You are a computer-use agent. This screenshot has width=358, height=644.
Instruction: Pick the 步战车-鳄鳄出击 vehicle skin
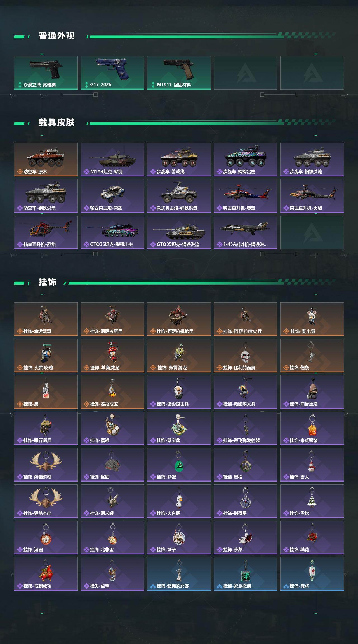point(246,160)
